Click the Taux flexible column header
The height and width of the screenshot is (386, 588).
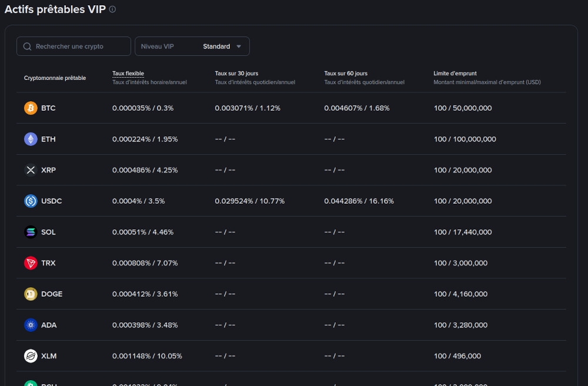tap(128, 74)
